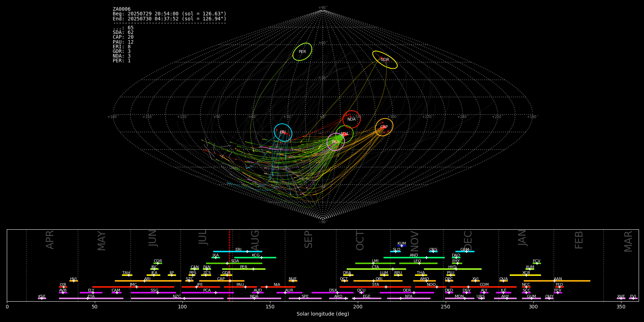The height and width of the screenshot is (322, 644).
Task: Click the station ID text ZA0006
Action: pyautogui.click(x=122, y=9)
